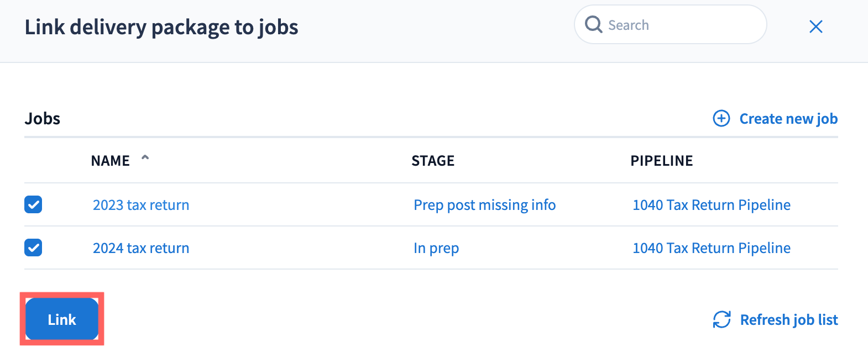
Task: Uncheck the 2024 tax return checkbox
Action: click(x=33, y=248)
